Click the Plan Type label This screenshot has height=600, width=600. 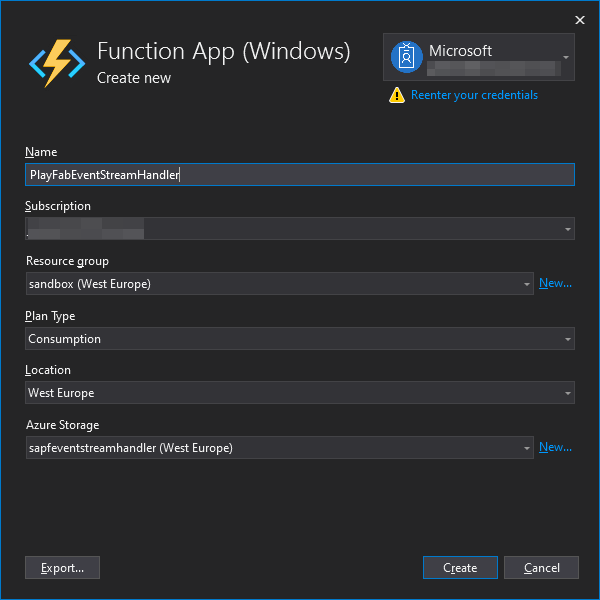[x=50, y=316]
